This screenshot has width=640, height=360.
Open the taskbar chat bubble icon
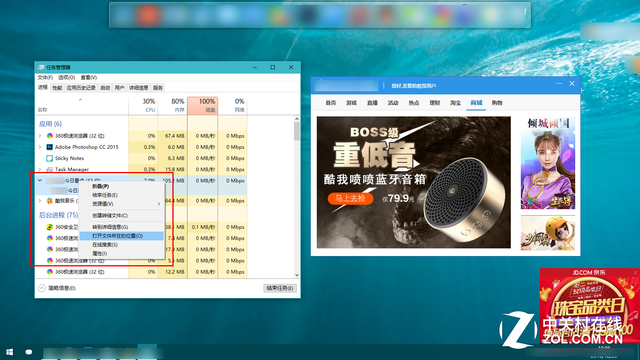(x=29, y=351)
